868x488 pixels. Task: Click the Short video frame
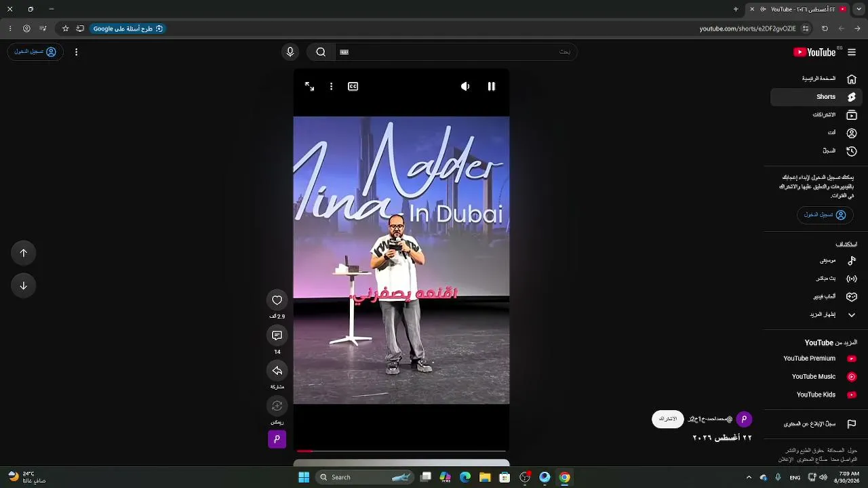coord(401,260)
